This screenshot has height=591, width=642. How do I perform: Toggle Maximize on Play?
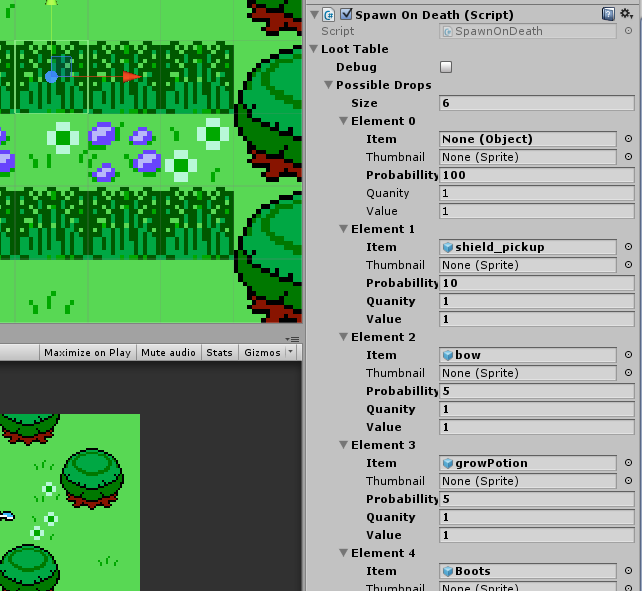87,353
